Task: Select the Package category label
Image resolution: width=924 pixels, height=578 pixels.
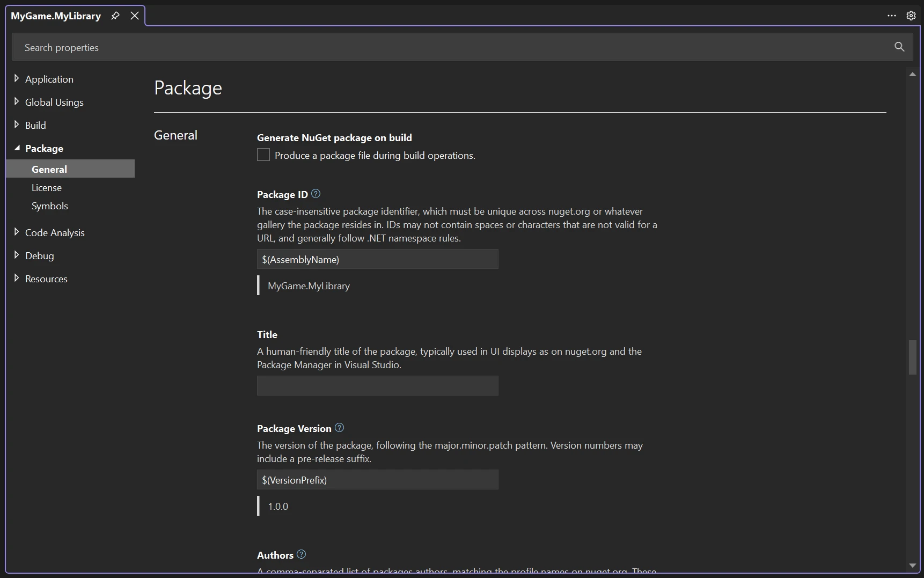Action: (x=44, y=149)
